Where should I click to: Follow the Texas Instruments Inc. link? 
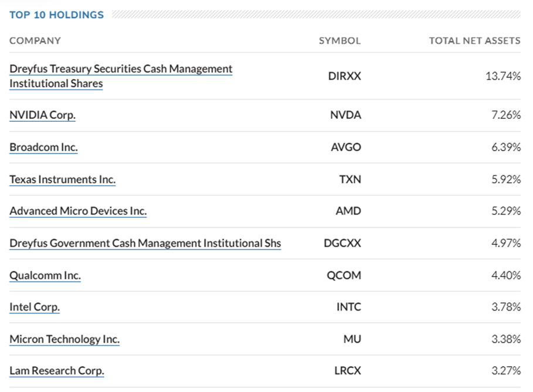pos(62,179)
